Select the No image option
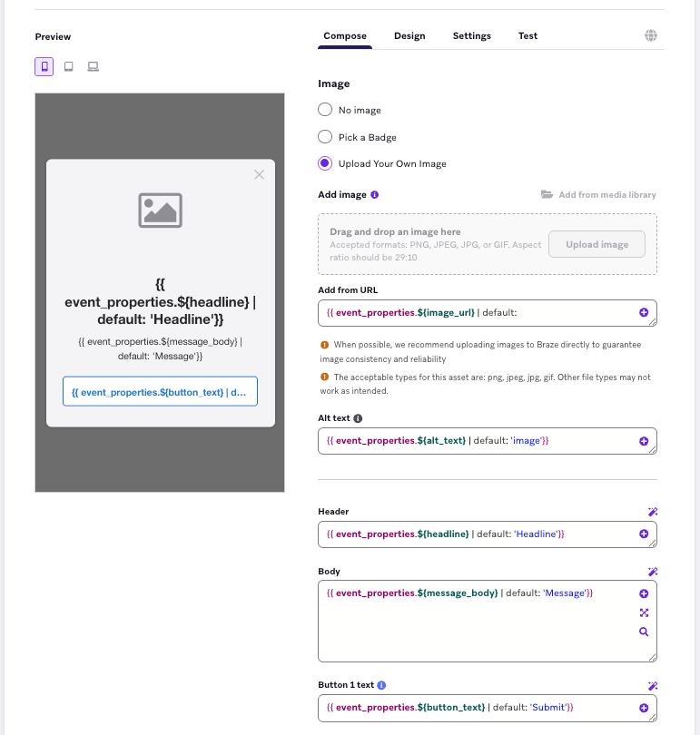 pyautogui.click(x=325, y=110)
